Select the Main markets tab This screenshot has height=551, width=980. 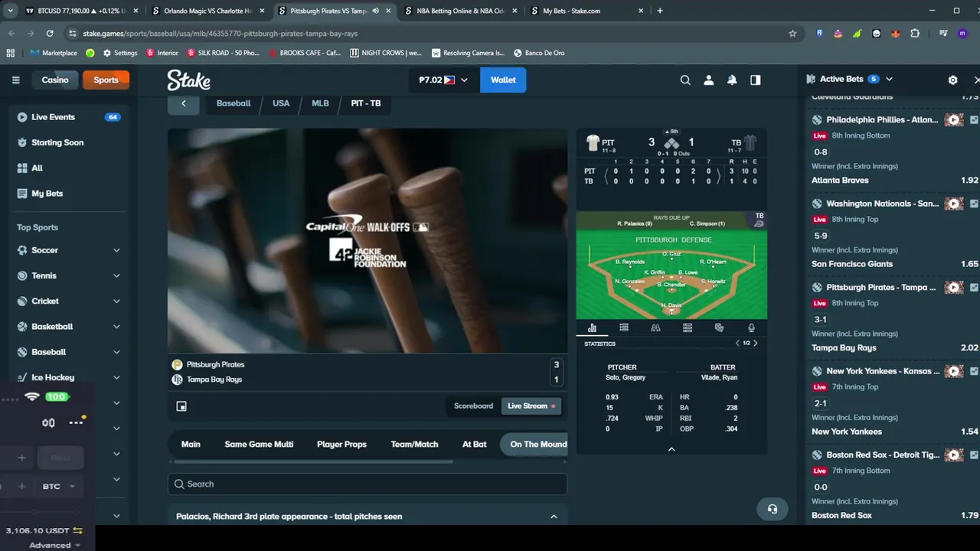[x=191, y=444]
